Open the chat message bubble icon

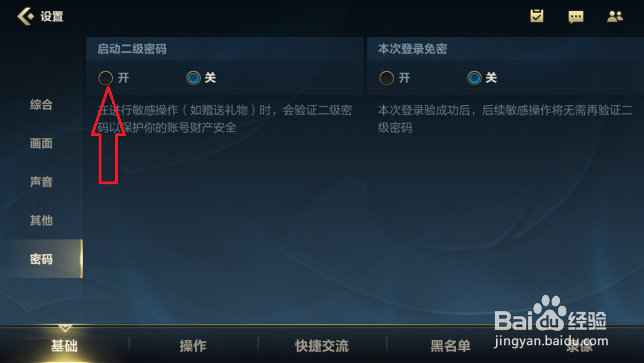tap(576, 17)
